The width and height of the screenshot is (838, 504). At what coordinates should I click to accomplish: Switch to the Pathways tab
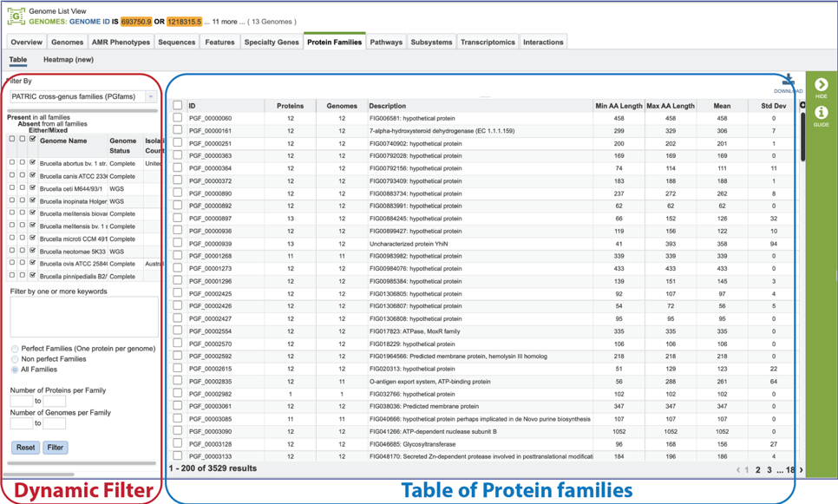[386, 42]
